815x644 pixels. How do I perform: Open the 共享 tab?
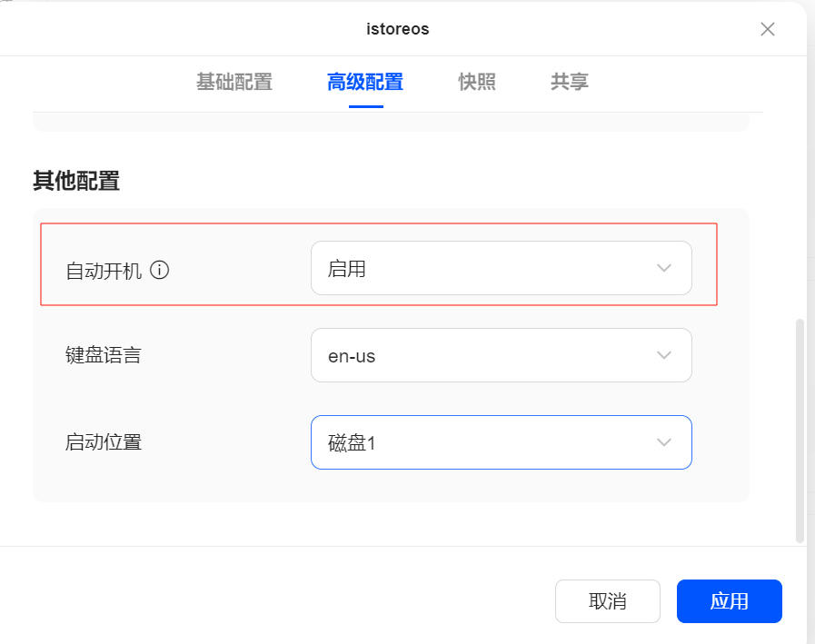tap(569, 82)
